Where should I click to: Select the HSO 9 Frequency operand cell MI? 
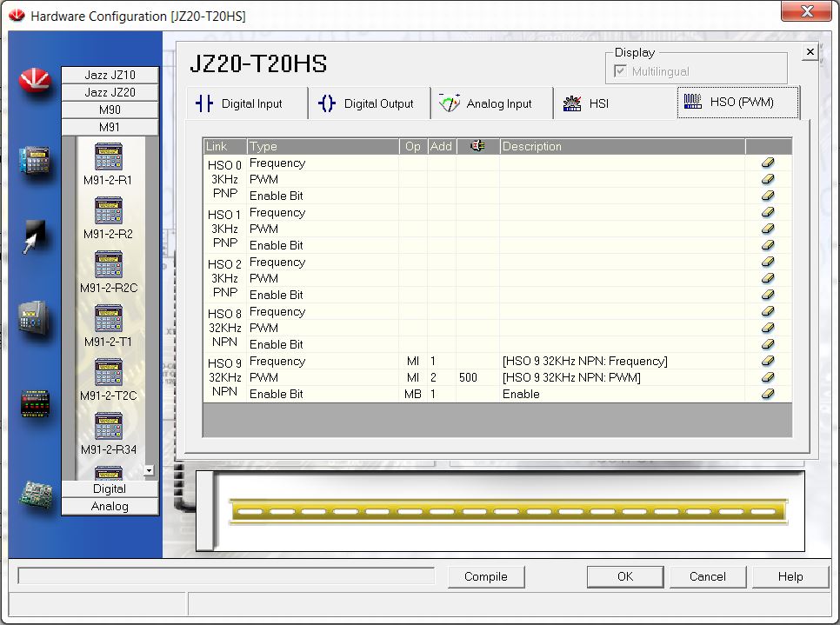click(413, 361)
